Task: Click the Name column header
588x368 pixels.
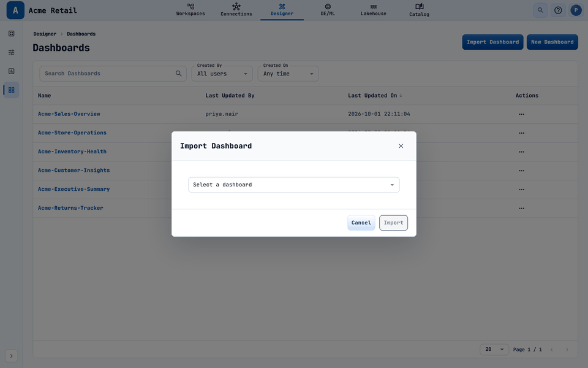Action: (44, 96)
